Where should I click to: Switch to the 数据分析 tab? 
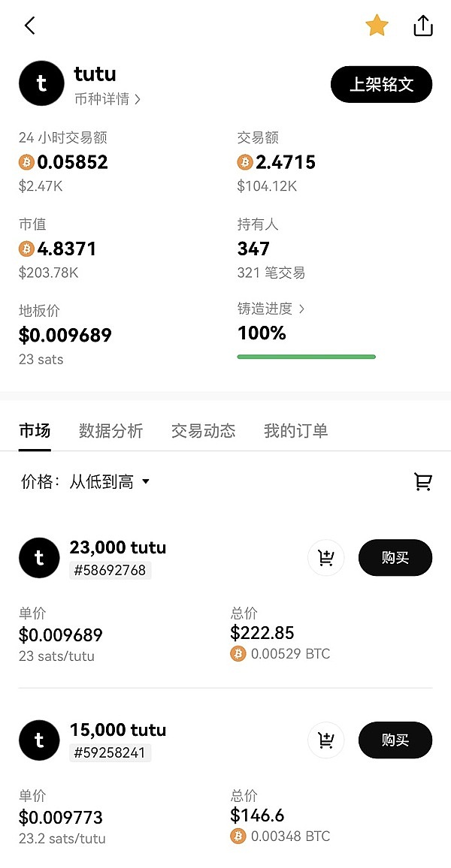[110, 431]
